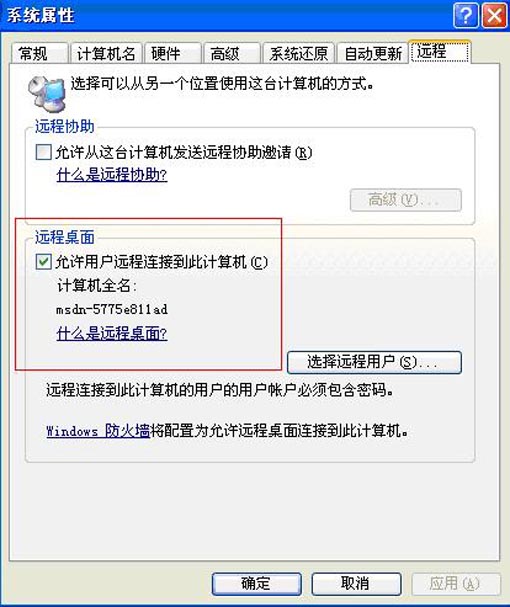Click the computer full name msdn-5775e811ad
510x607 pixels.
tap(112, 309)
